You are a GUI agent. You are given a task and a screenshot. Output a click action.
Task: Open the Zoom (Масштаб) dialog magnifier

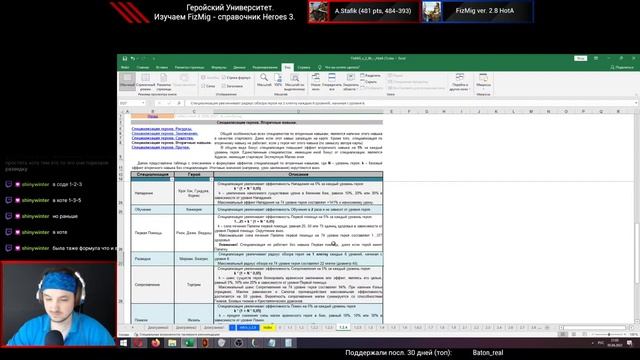coord(264,80)
